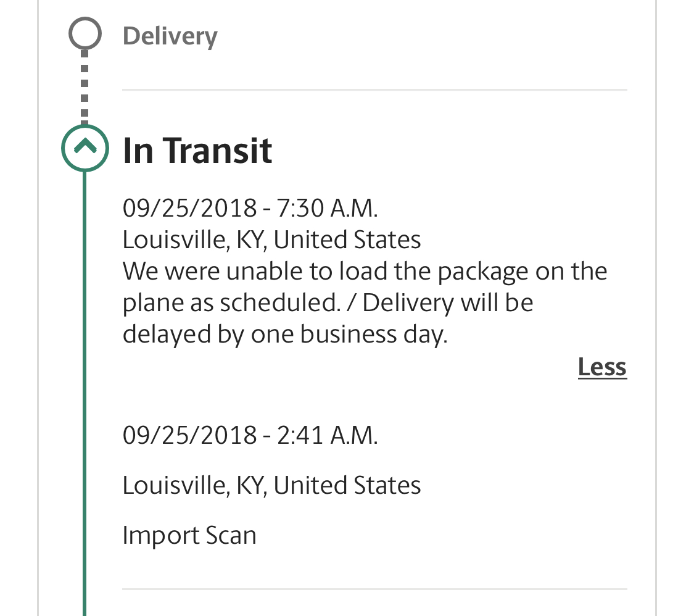Select the Delivery stage label
The height and width of the screenshot is (616, 694).
click(x=170, y=36)
